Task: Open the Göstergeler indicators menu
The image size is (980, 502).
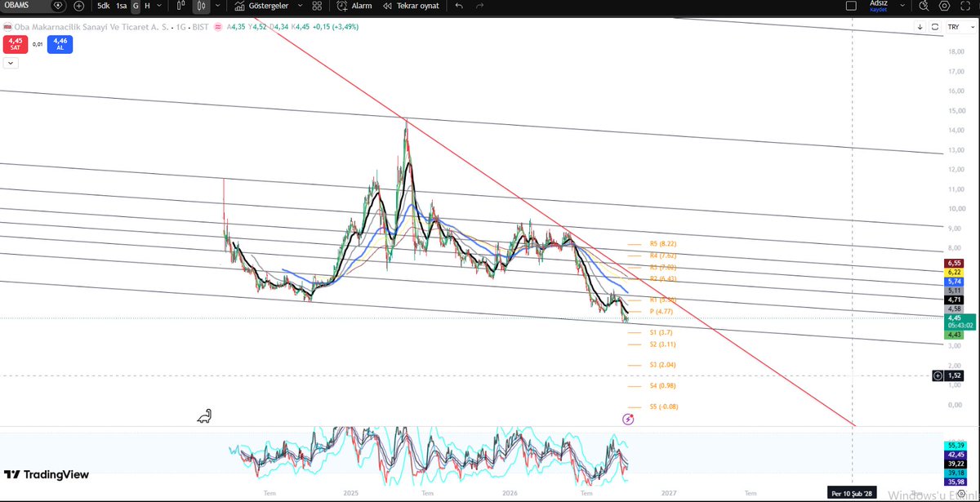Action: (262, 6)
